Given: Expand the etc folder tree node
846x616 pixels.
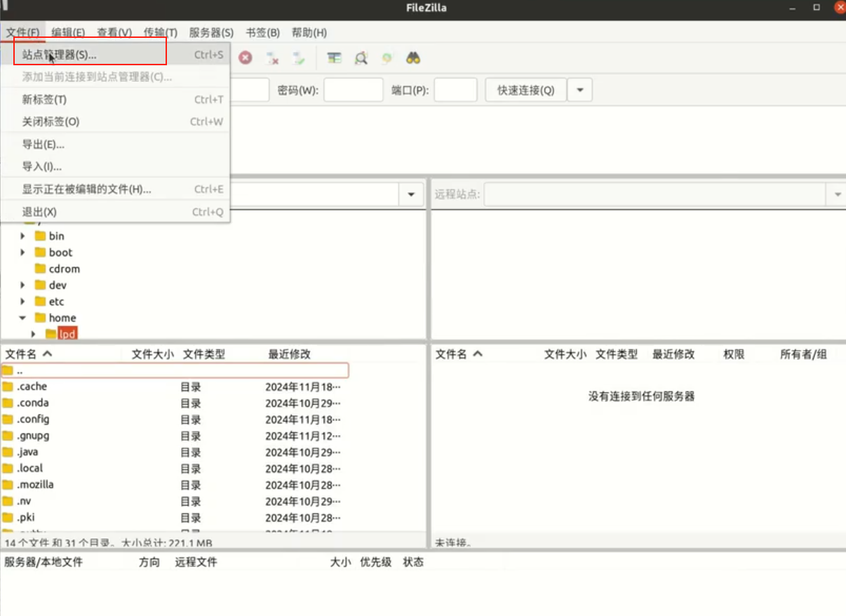Looking at the screenshot, I should [23, 302].
